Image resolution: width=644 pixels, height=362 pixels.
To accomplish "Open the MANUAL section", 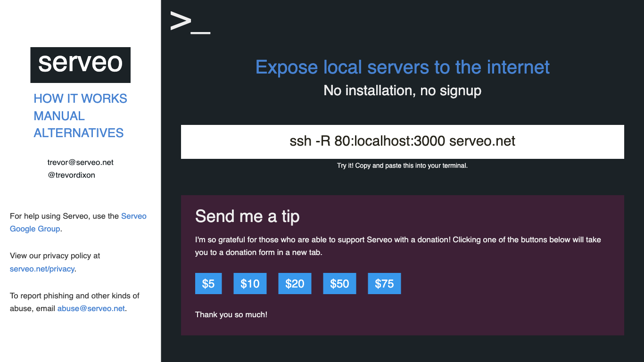I will tap(59, 116).
